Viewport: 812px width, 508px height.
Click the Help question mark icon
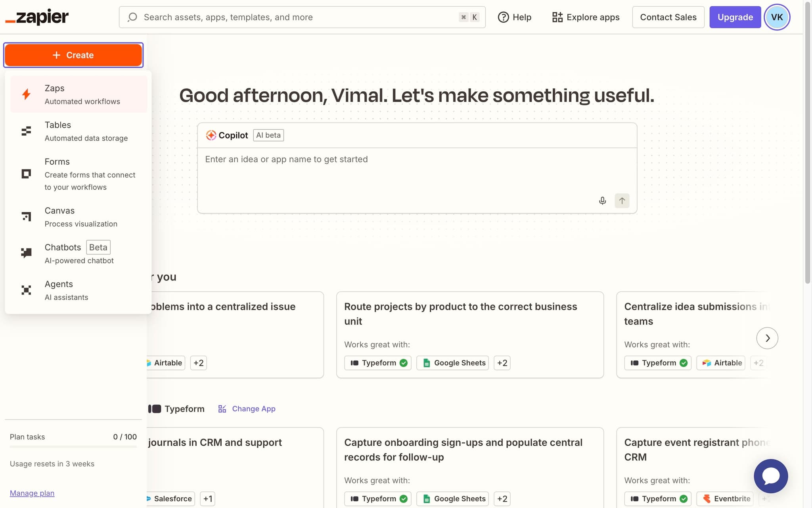[x=503, y=17]
